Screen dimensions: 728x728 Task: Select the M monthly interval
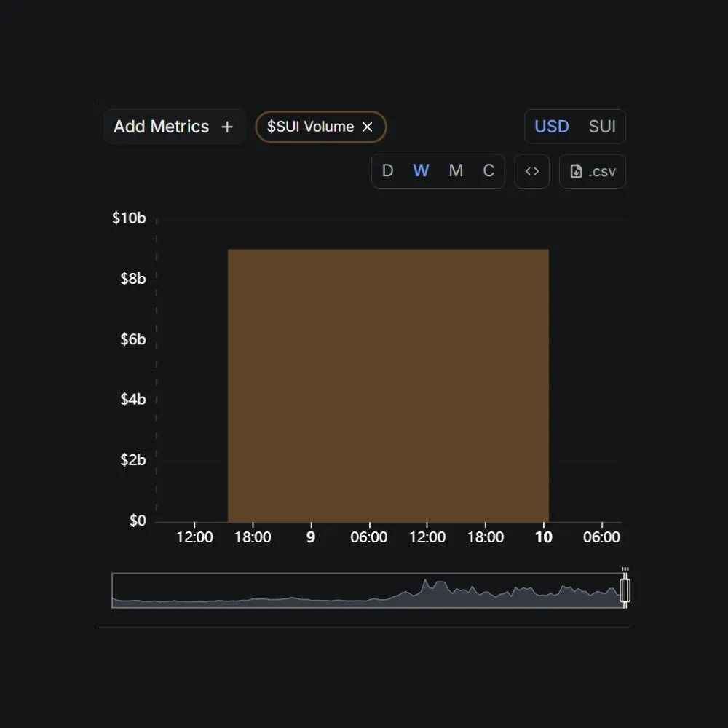click(x=456, y=171)
